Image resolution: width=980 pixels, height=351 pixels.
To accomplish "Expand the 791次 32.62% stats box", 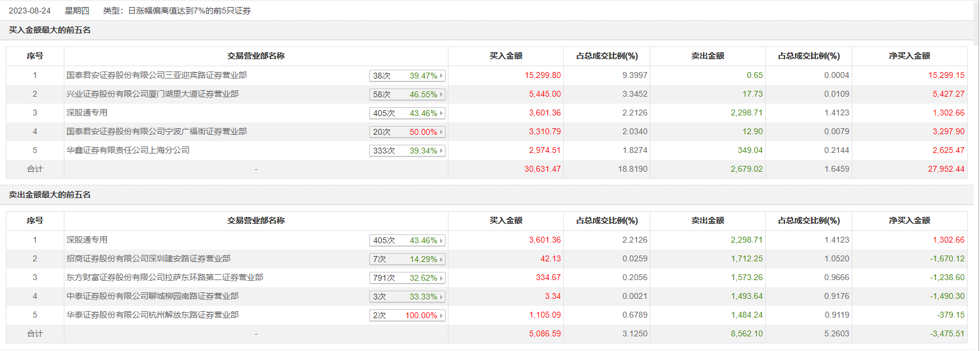I will point(407,278).
